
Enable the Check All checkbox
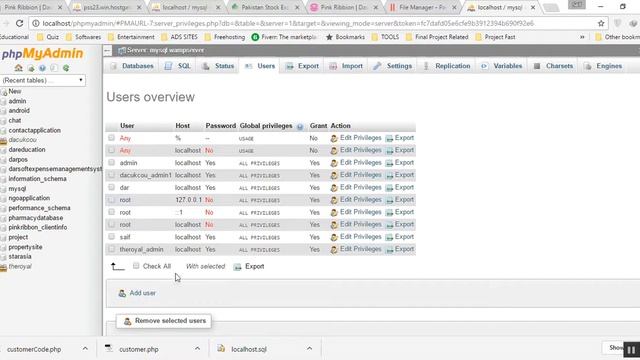[136, 266]
